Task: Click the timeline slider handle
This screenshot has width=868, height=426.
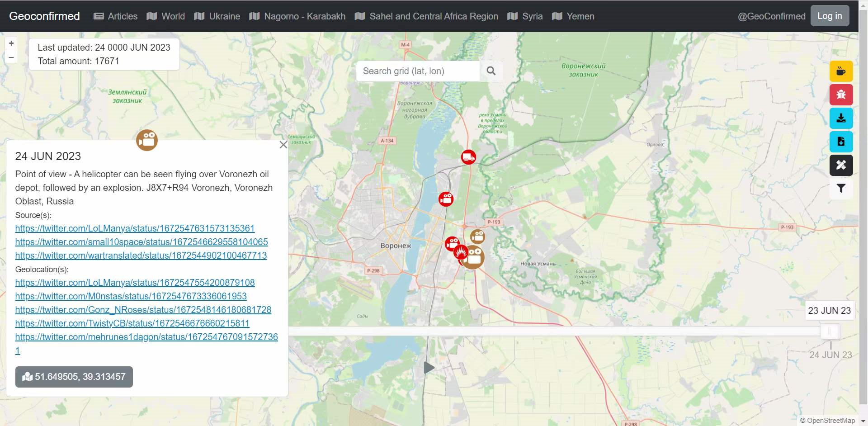Action: click(830, 331)
